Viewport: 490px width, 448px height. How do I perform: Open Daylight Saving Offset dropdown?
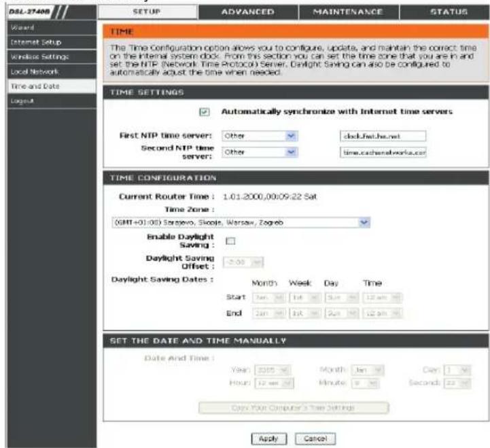click(243, 262)
